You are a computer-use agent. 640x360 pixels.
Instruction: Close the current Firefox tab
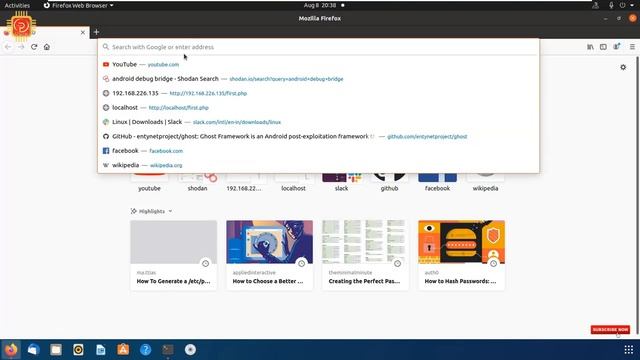[x=83, y=32]
